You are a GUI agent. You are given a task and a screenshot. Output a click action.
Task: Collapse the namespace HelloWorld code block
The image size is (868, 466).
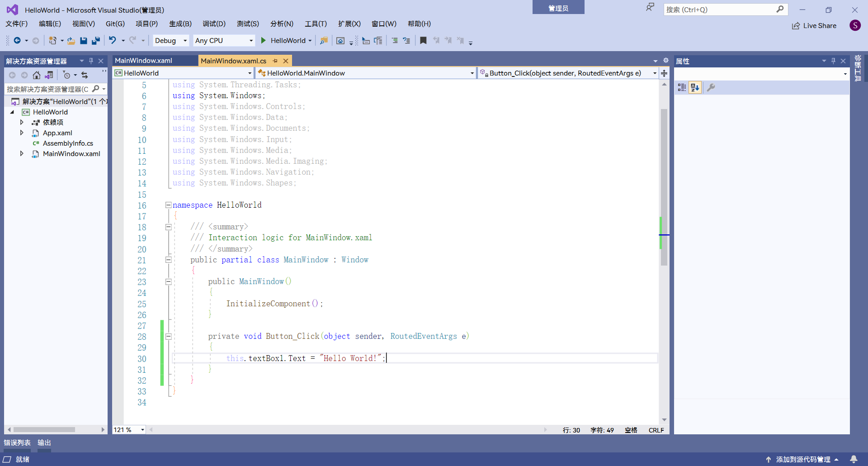coord(168,205)
